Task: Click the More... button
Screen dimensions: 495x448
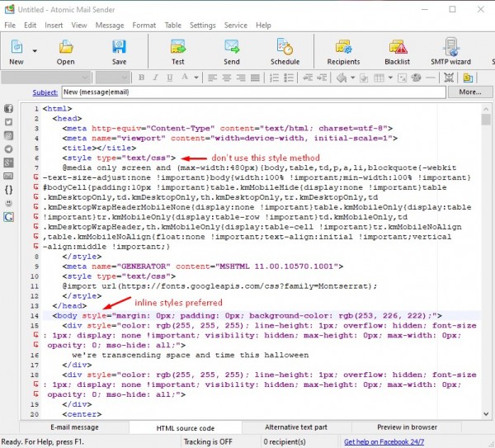Action: click(x=470, y=92)
